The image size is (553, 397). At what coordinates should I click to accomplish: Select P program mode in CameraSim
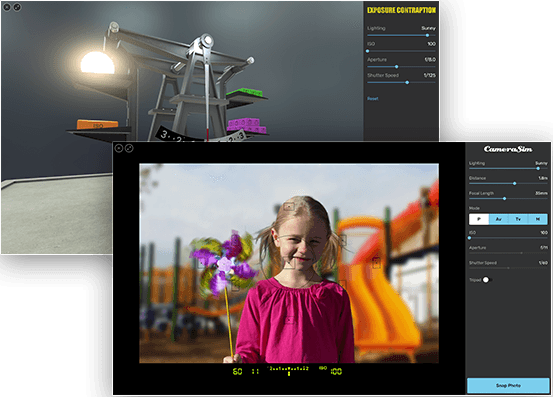point(479,219)
